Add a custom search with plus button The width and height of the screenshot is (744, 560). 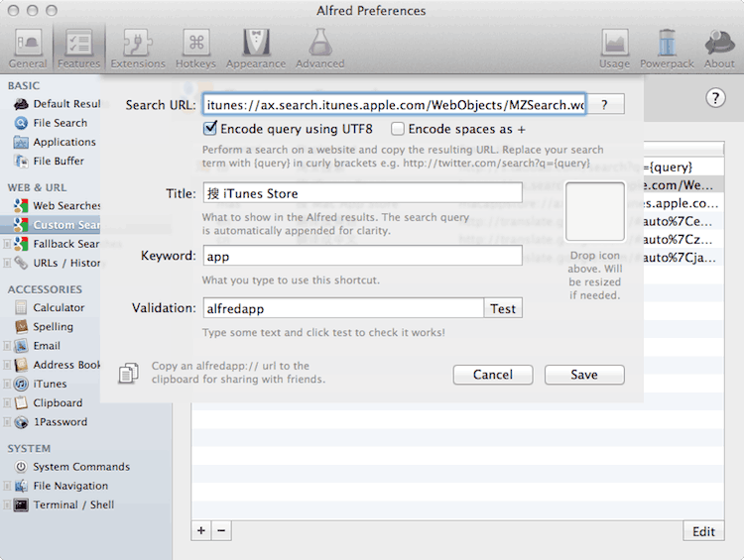(201, 530)
